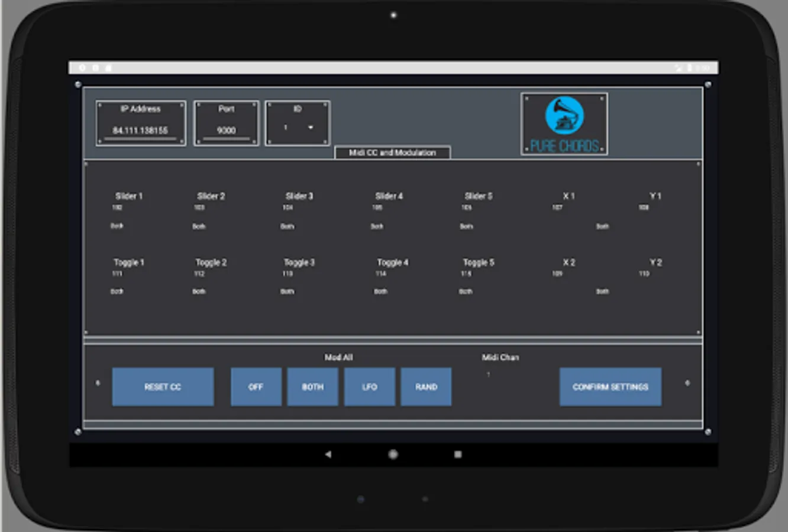Set Mod All to LFO
788x532 pixels.
[x=369, y=387]
